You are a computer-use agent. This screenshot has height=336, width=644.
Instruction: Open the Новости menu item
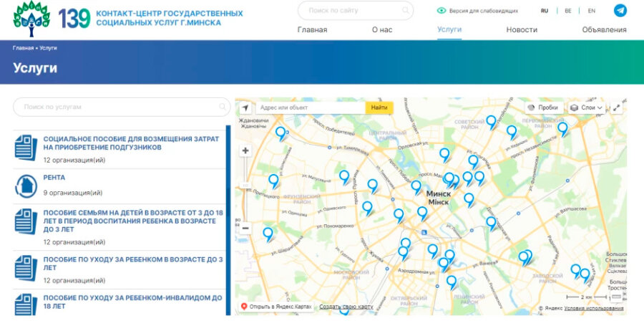(522, 29)
